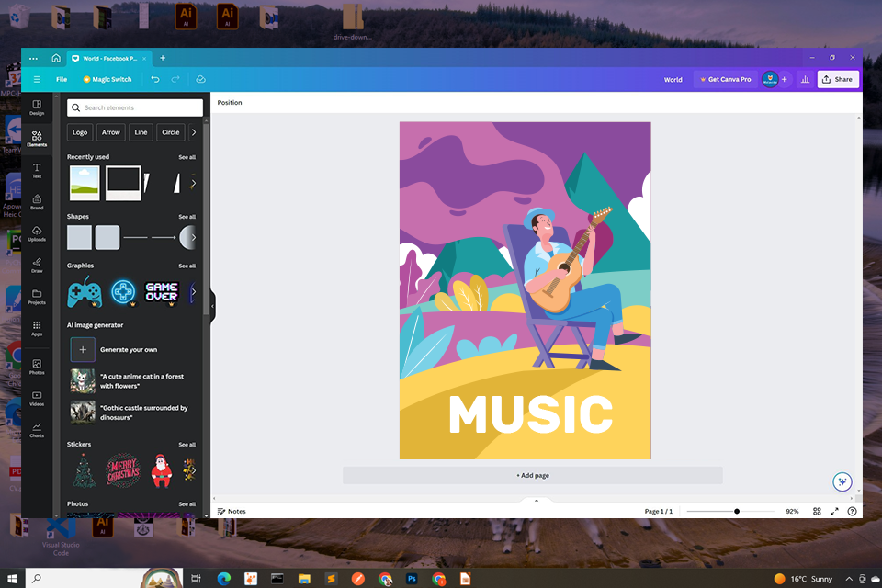Select the Logo suggestion chip
The height and width of the screenshot is (588, 882).
pos(80,132)
